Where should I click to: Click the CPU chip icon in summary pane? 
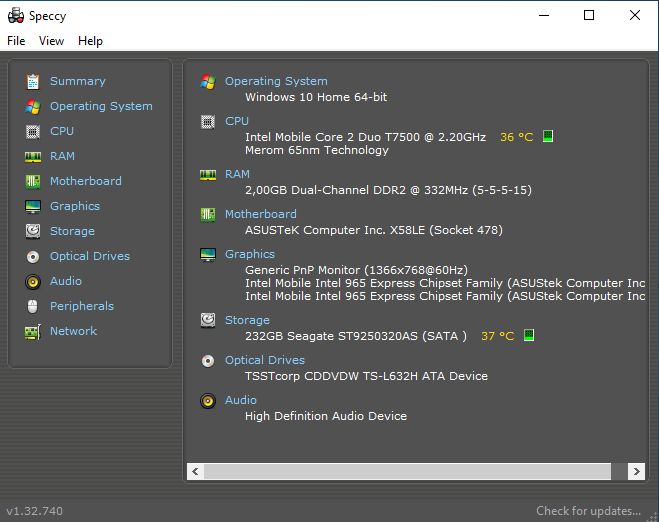click(208, 122)
